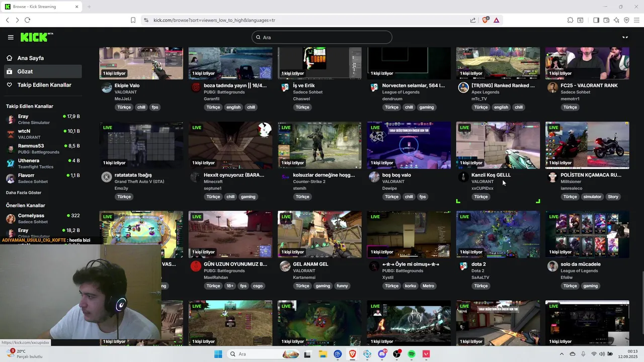Click the address bar URL kick.com/browse

click(x=214, y=20)
